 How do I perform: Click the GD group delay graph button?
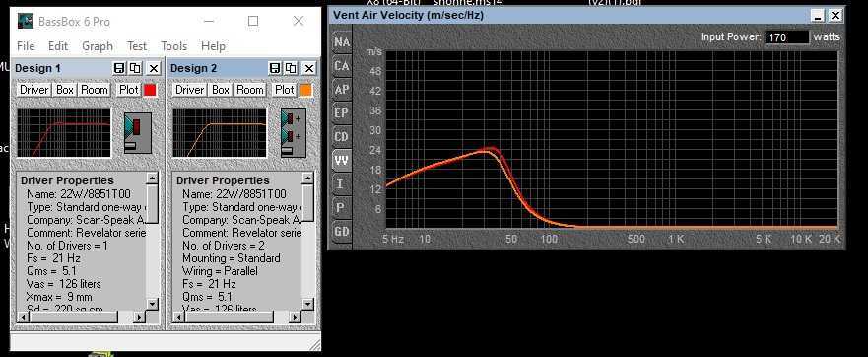coord(342,231)
